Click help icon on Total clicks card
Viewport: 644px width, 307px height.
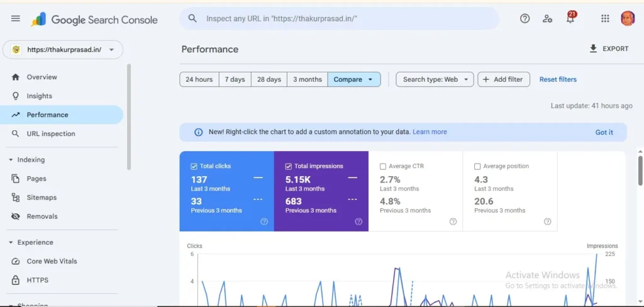point(264,221)
